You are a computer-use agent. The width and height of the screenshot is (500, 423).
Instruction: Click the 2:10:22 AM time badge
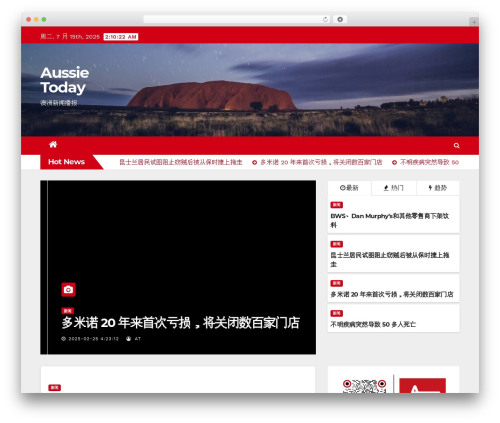(121, 37)
